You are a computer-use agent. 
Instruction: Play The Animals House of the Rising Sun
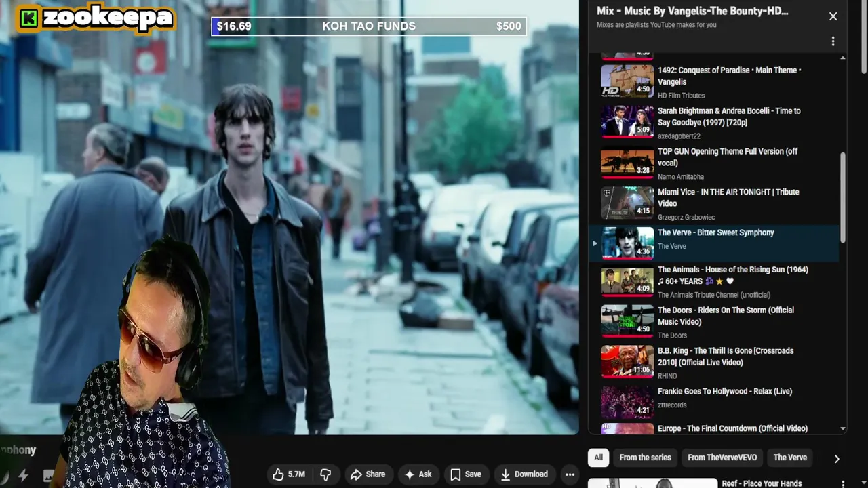click(x=733, y=275)
